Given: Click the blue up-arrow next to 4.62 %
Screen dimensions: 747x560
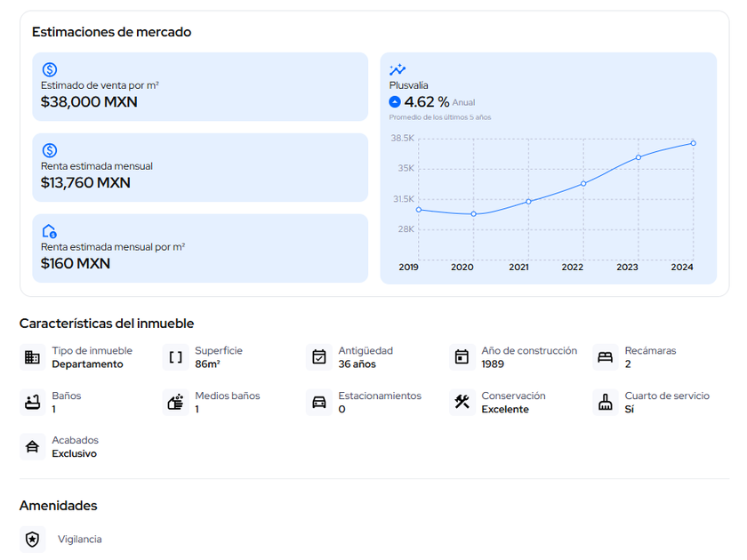Looking at the screenshot, I should (x=395, y=102).
